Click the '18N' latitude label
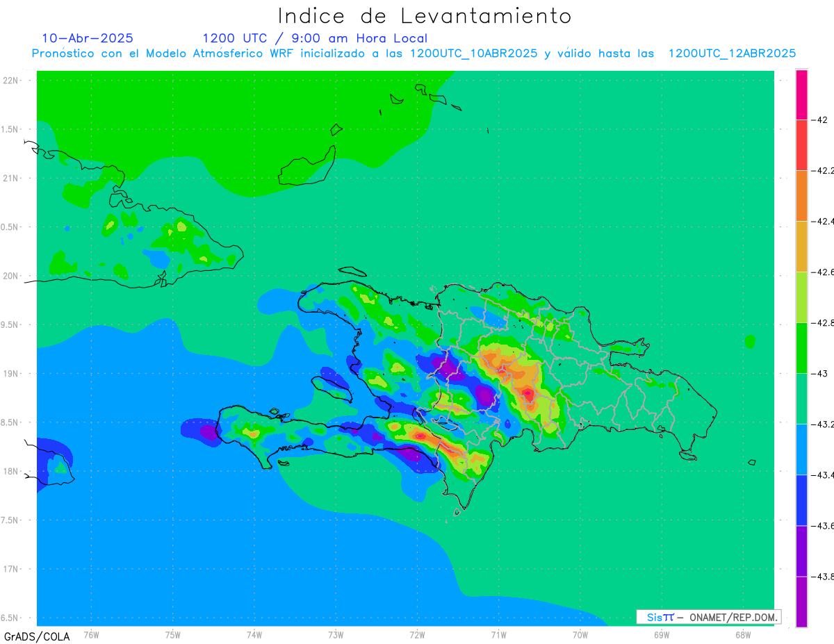The width and height of the screenshot is (834, 644). click(x=11, y=471)
